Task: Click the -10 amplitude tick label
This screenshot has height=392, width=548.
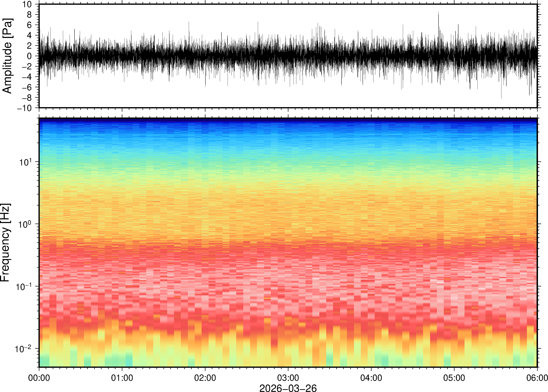Action: (x=24, y=108)
